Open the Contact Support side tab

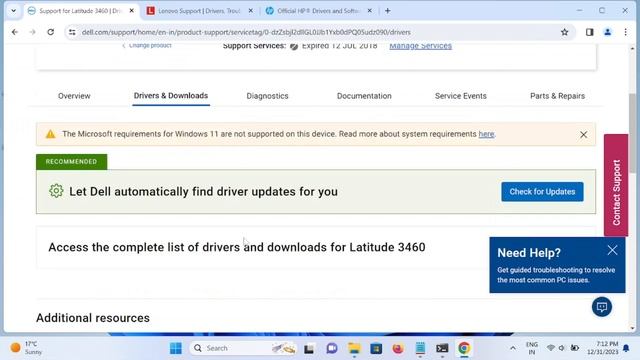click(616, 185)
